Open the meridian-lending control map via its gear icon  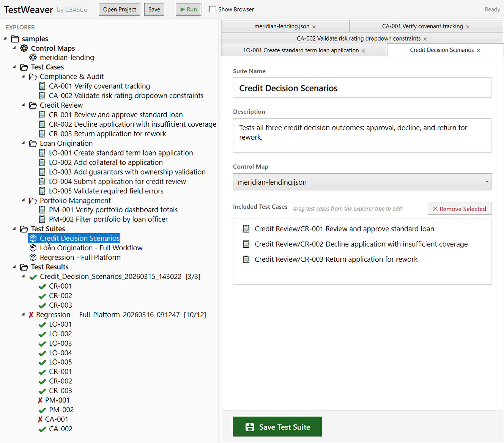33,57
